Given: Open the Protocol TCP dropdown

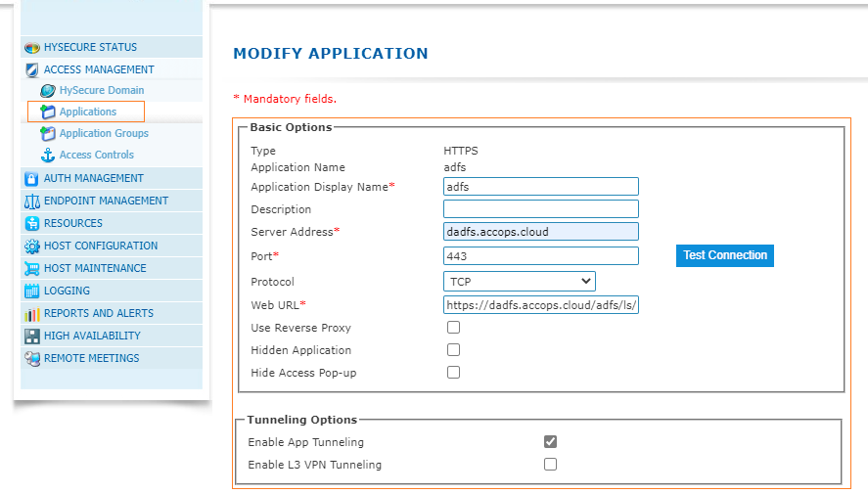Looking at the screenshot, I should [519, 282].
